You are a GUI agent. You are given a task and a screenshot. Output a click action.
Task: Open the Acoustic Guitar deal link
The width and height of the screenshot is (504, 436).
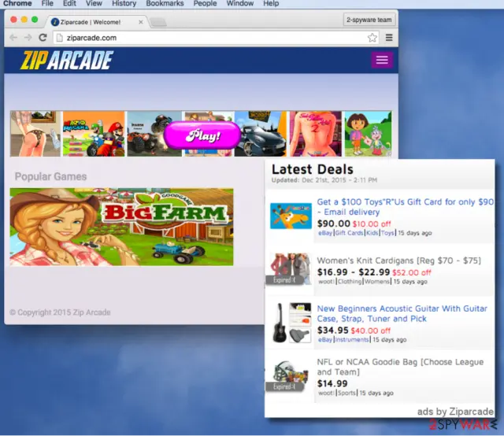click(x=402, y=313)
